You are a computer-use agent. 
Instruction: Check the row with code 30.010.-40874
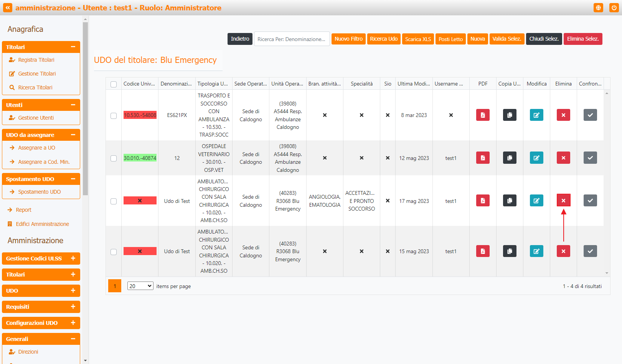114,158
